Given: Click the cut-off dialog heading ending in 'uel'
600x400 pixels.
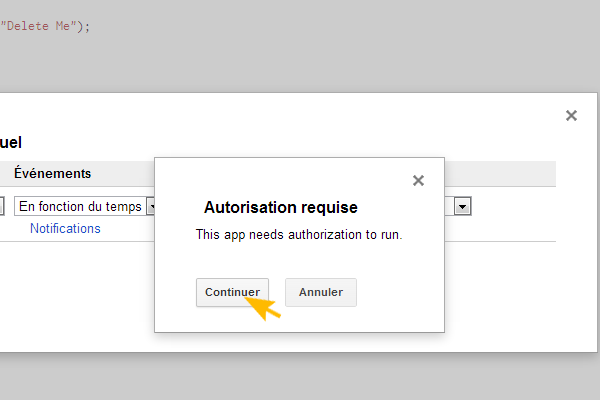Looking at the screenshot, I should coord(11,143).
